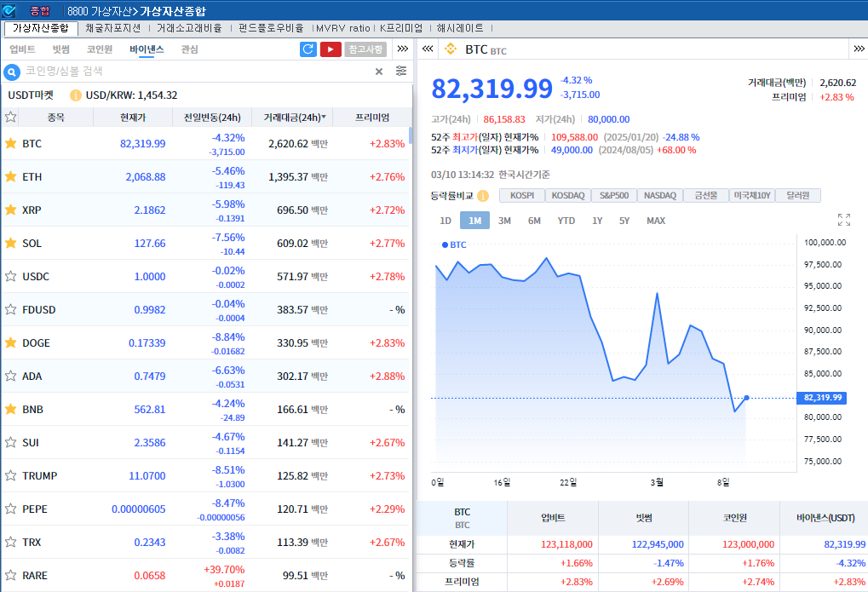Click the blue magnifier search icon
Screen dimensions: 868x592
12,72
